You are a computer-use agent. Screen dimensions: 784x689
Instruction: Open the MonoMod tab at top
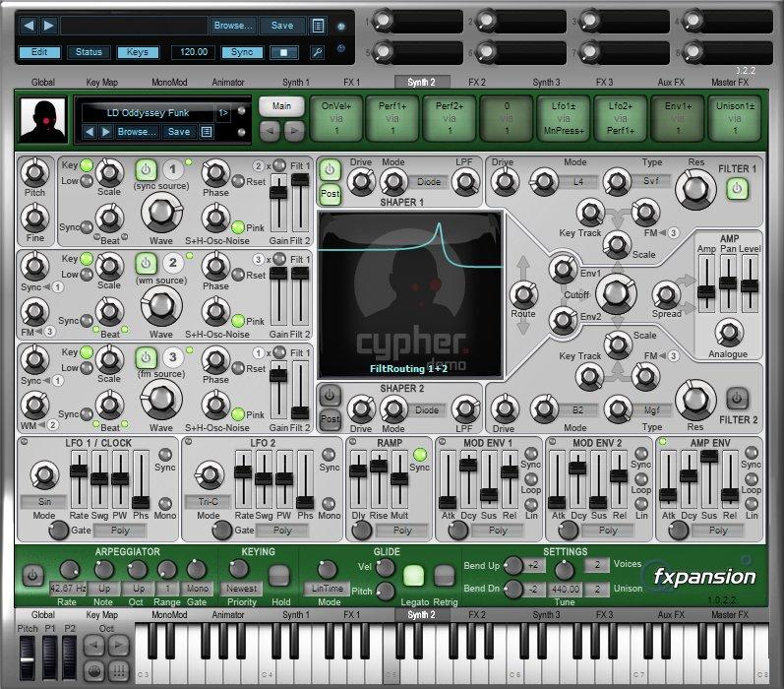169,82
